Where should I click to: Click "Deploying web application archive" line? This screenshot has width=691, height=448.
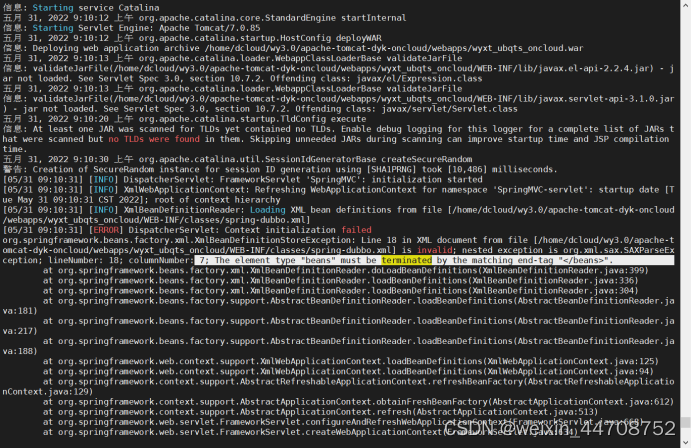(x=293, y=48)
